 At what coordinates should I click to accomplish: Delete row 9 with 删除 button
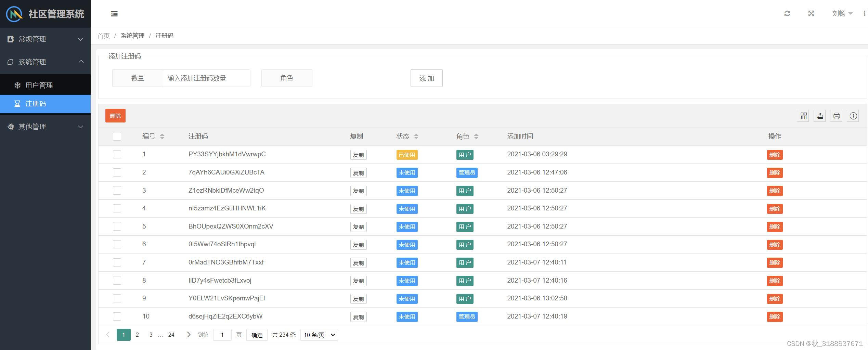[775, 299]
